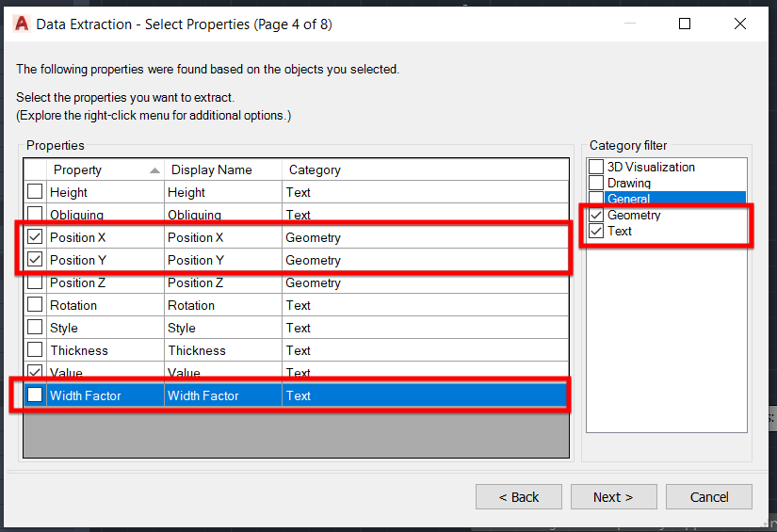Sort by the Category column header
Viewport: 777px width, 532px height.
pos(425,169)
